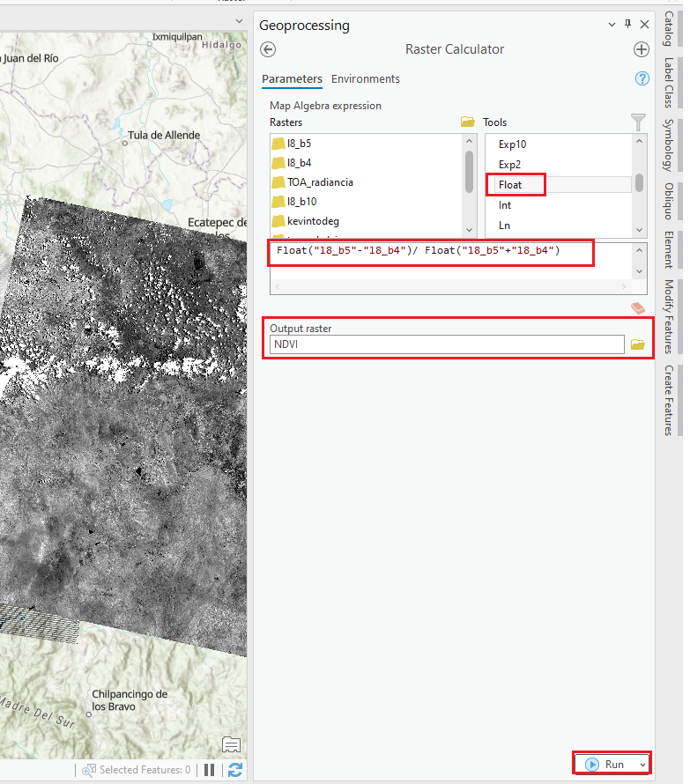The image size is (690, 784).
Task: Click the Tools list vertical scrollbar
Action: pyautogui.click(x=638, y=181)
